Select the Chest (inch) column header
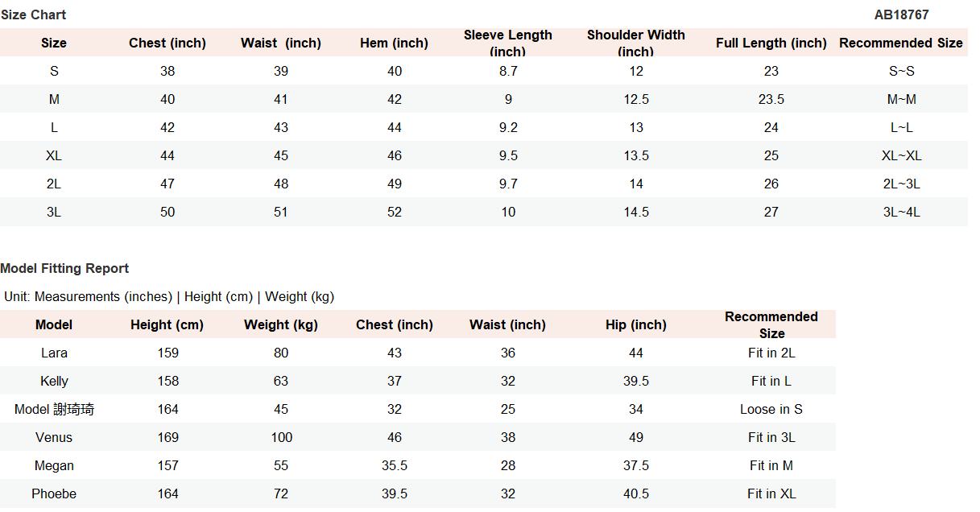980x512 pixels. point(167,43)
